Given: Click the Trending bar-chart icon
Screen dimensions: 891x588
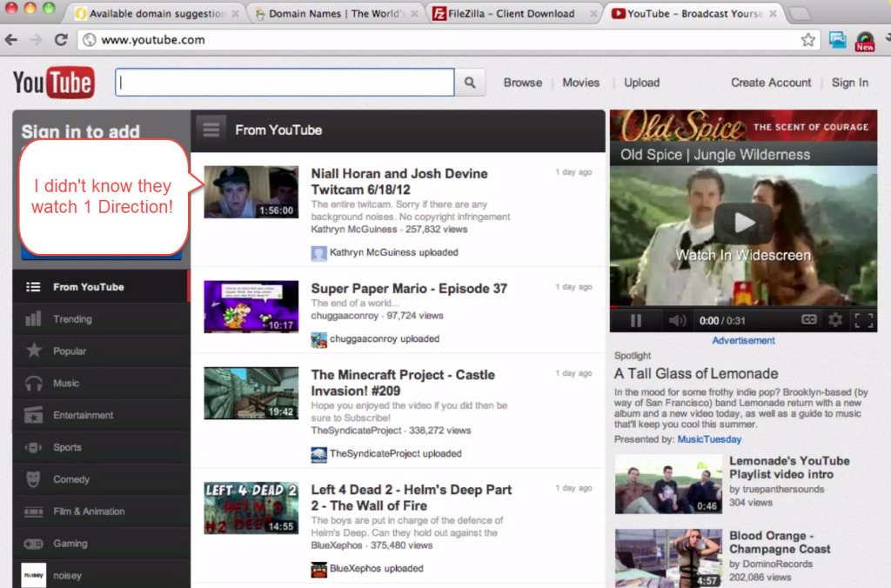Looking at the screenshot, I should 34,318.
